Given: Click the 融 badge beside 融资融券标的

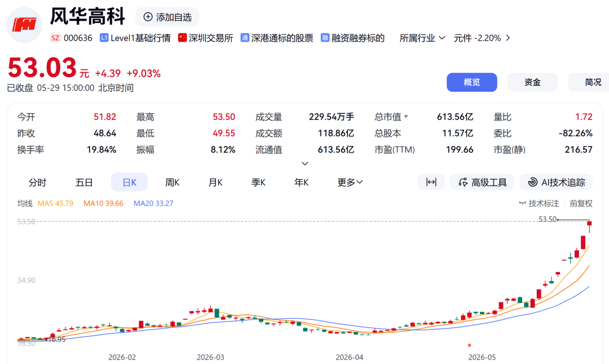Looking at the screenshot, I should [x=325, y=38].
